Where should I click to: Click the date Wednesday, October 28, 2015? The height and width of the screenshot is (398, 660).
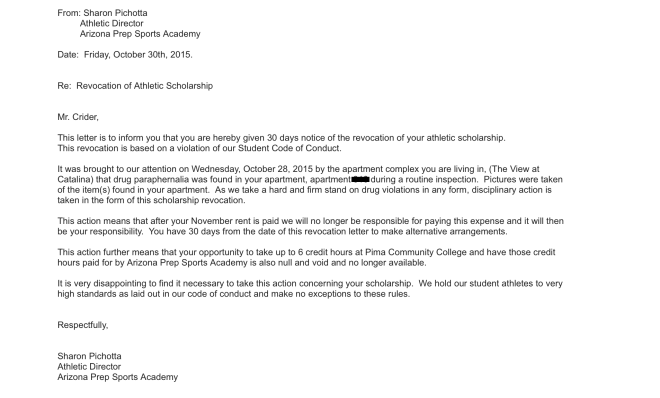(x=252, y=169)
